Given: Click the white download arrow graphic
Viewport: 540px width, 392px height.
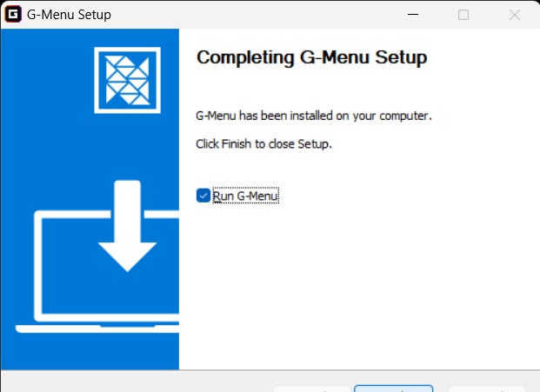Looking at the screenshot, I should coord(128,226).
